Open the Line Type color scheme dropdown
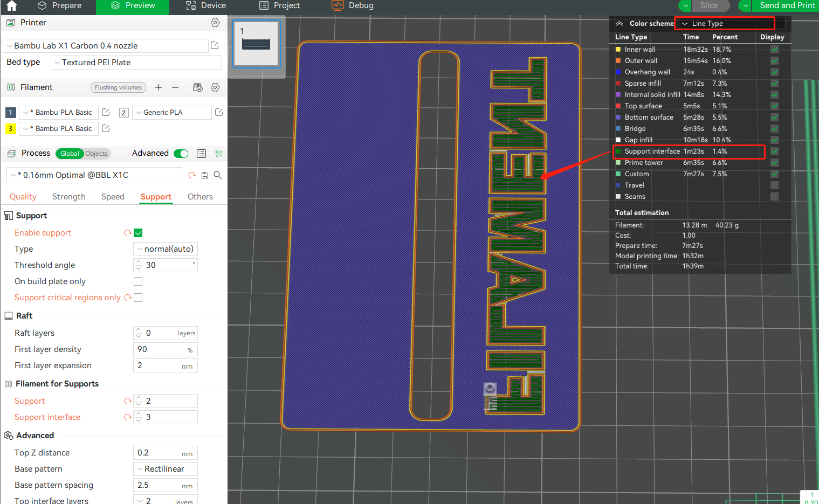 pyautogui.click(x=724, y=23)
